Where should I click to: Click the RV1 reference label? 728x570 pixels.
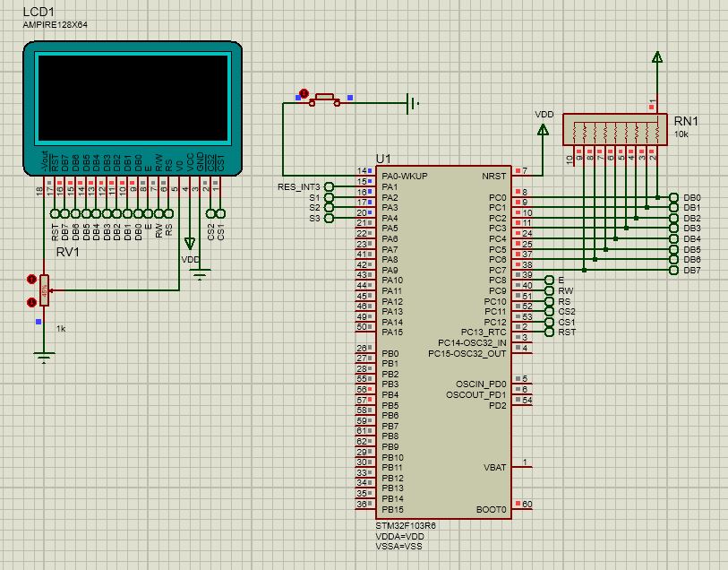pos(68,252)
